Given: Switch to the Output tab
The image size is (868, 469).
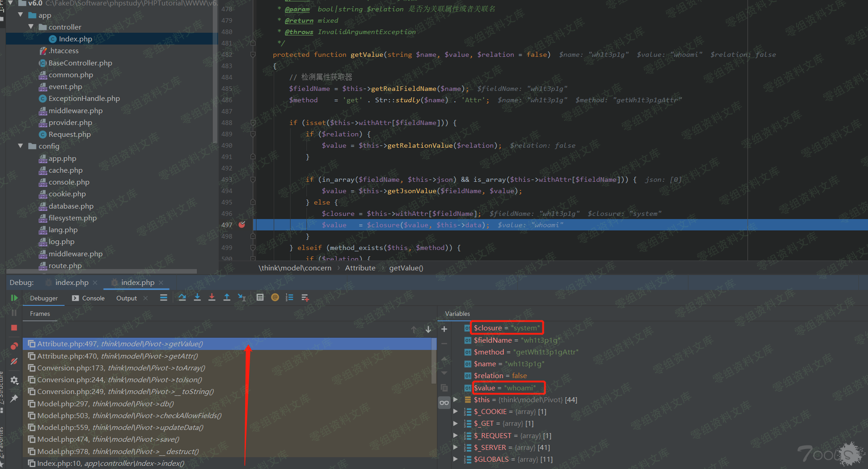Looking at the screenshot, I should click(x=126, y=298).
